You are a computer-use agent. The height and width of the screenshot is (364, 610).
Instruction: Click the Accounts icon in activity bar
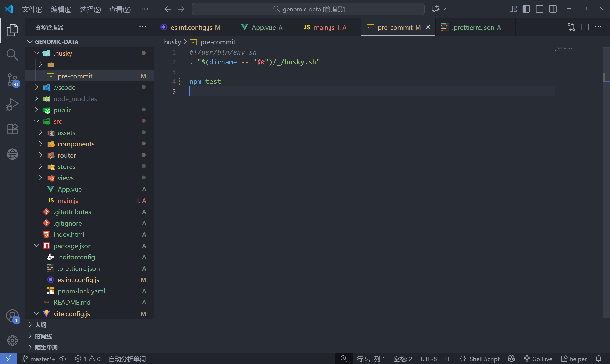[x=12, y=316]
